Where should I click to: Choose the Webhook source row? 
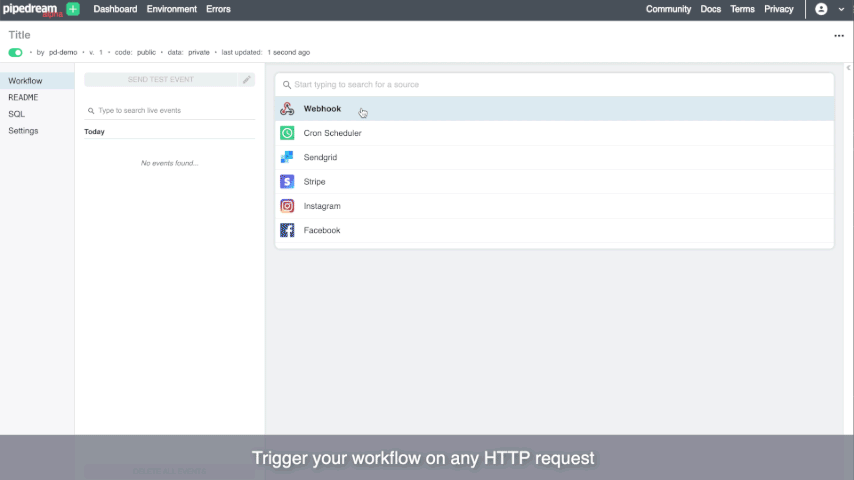pos(554,108)
